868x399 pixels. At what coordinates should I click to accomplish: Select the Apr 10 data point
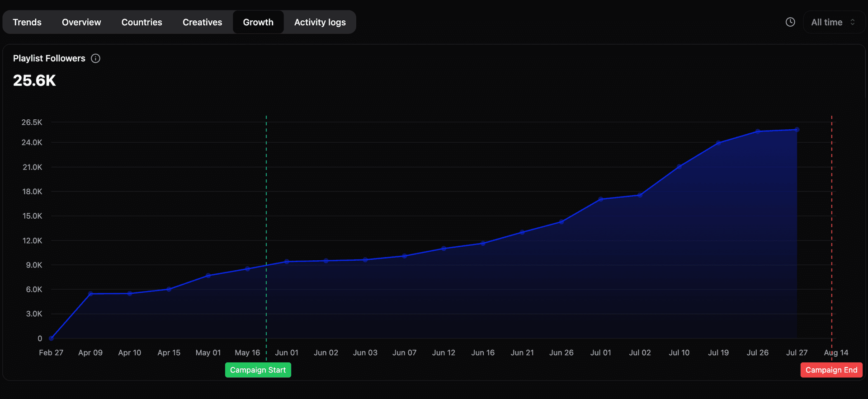click(130, 294)
